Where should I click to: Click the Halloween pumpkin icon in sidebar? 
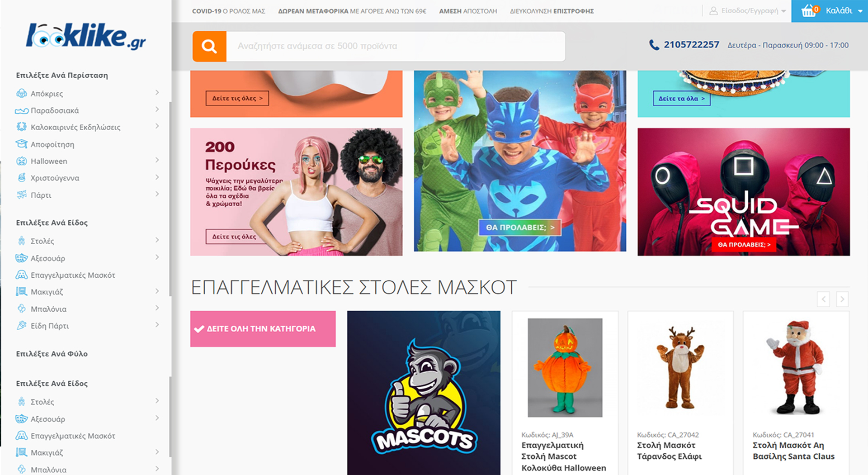point(21,161)
